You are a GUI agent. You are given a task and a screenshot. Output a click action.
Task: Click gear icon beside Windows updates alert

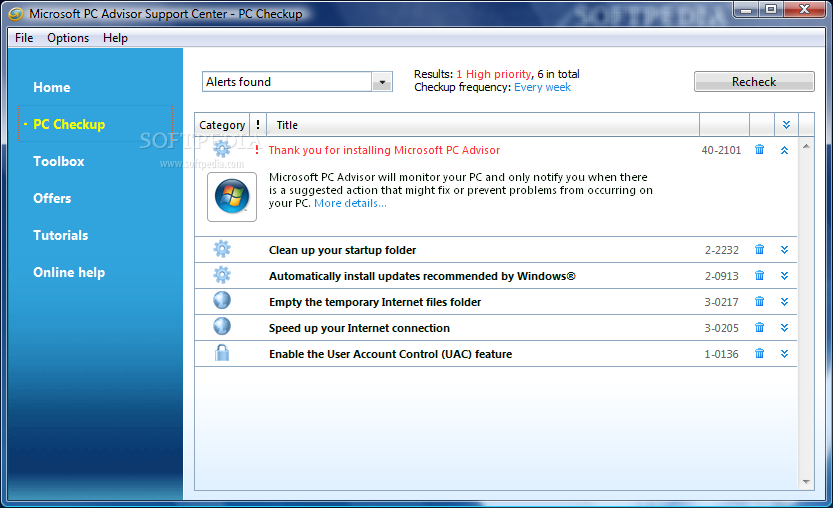[x=222, y=275]
